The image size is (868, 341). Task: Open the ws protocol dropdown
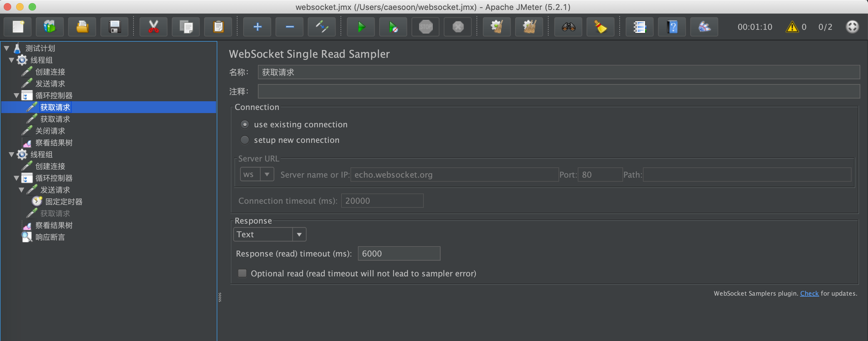coord(257,175)
